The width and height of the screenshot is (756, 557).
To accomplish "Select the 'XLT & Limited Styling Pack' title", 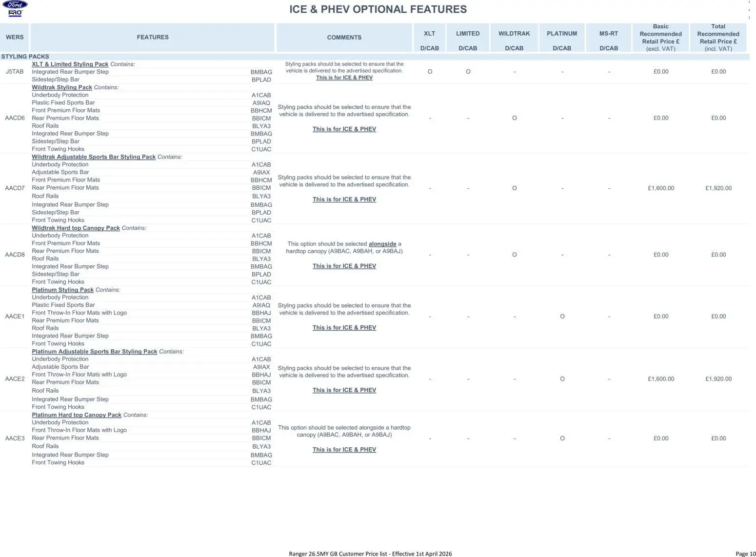I will [70, 64].
